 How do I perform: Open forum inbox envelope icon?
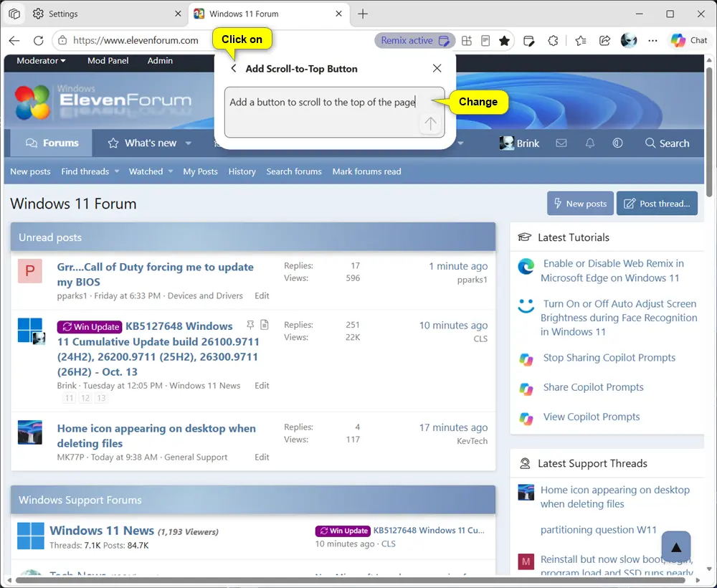pos(561,143)
